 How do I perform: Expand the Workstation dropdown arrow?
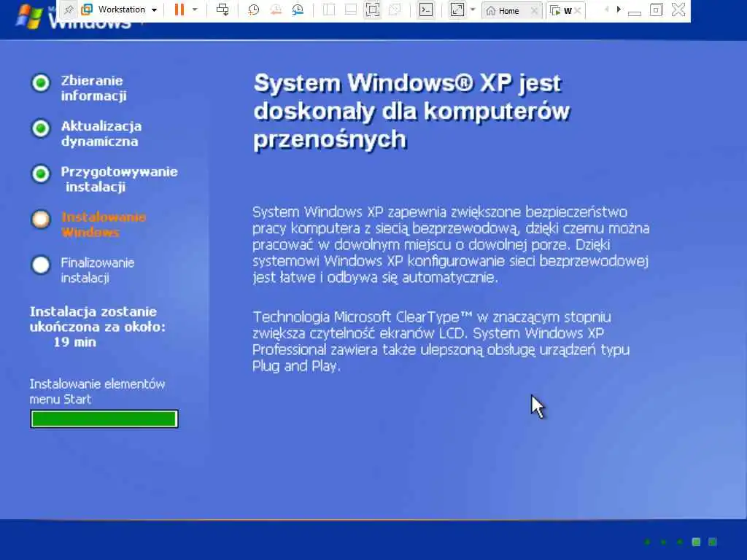pos(155,10)
